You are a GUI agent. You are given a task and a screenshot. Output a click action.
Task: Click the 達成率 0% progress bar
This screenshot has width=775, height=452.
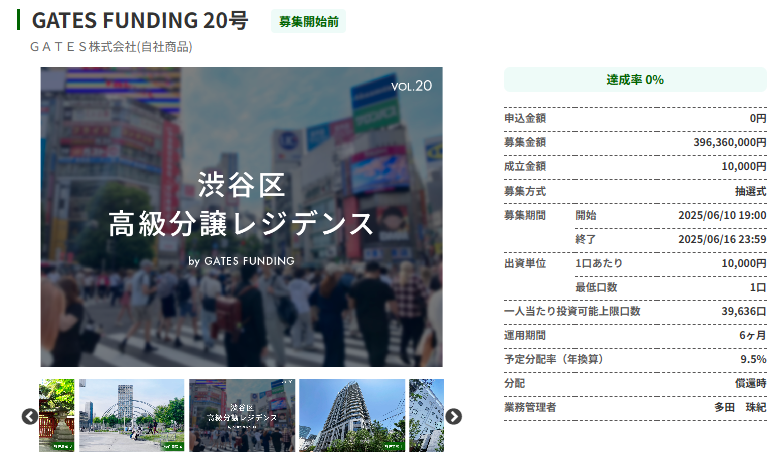[635, 80]
